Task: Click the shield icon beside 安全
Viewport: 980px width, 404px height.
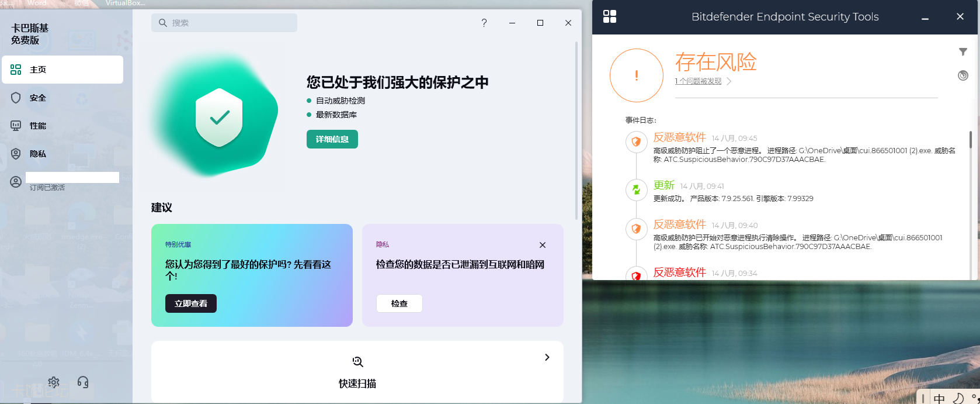Action: click(16, 98)
